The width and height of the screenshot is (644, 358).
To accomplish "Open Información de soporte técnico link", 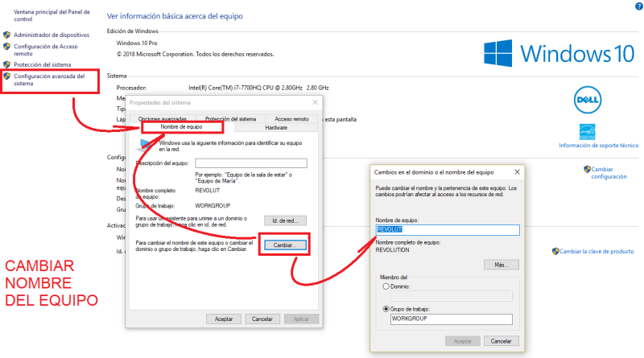I will [598, 146].
